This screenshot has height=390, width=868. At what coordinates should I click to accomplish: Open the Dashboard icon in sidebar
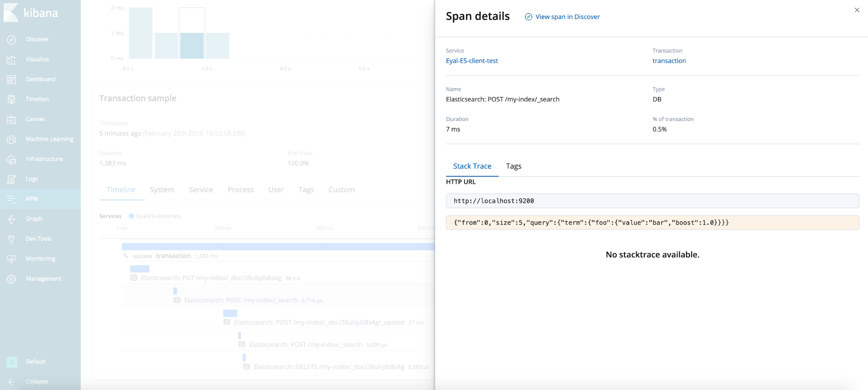(x=12, y=79)
